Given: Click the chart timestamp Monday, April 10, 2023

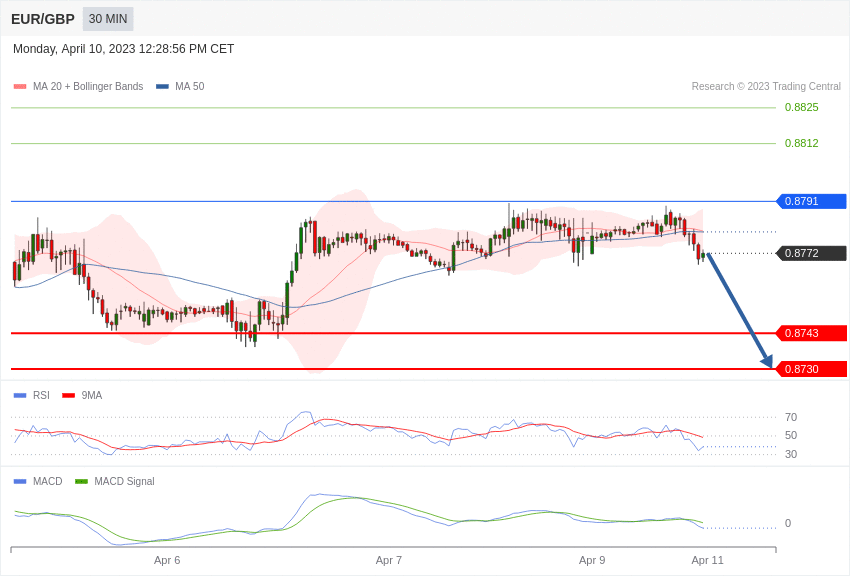Looking at the screenshot, I should [124, 49].
